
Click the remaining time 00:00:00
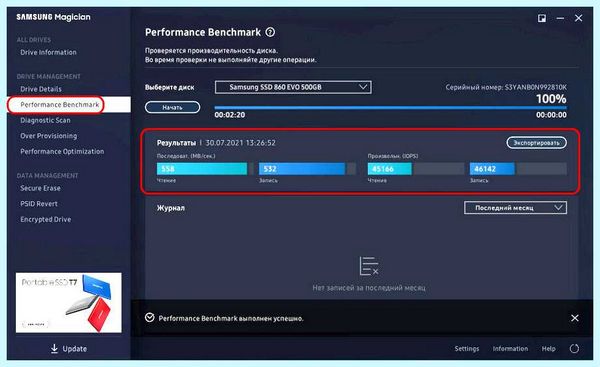pos(551,115)
